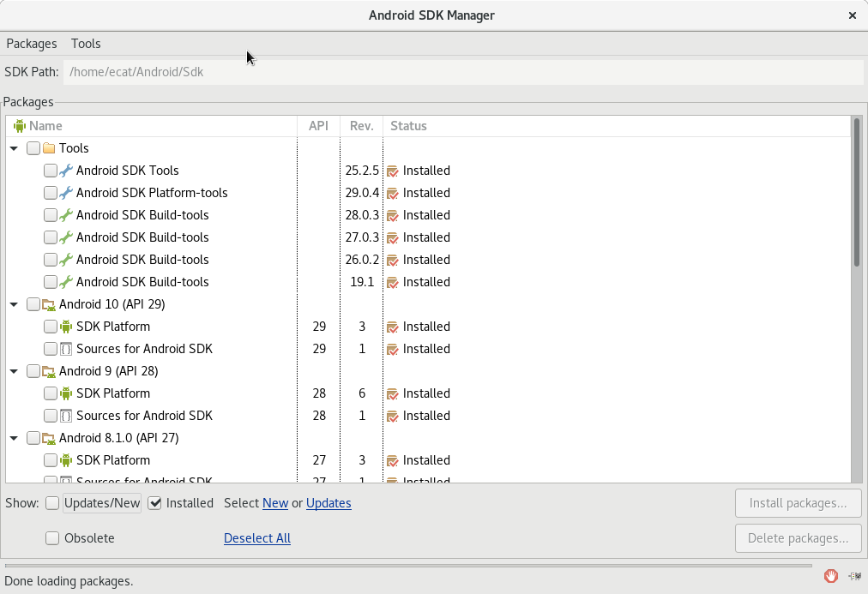Click the loading progress bar
868x594 pixels.
[x=408, y=566]
